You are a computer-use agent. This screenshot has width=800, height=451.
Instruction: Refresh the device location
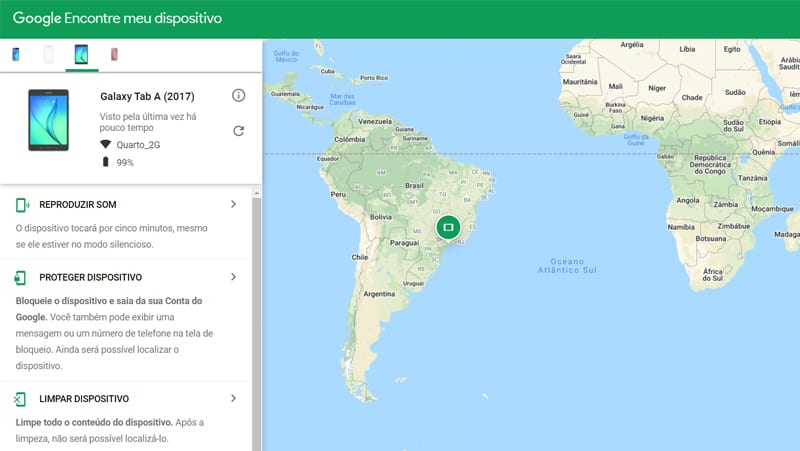pyautogui.click(x=238, y=131)
